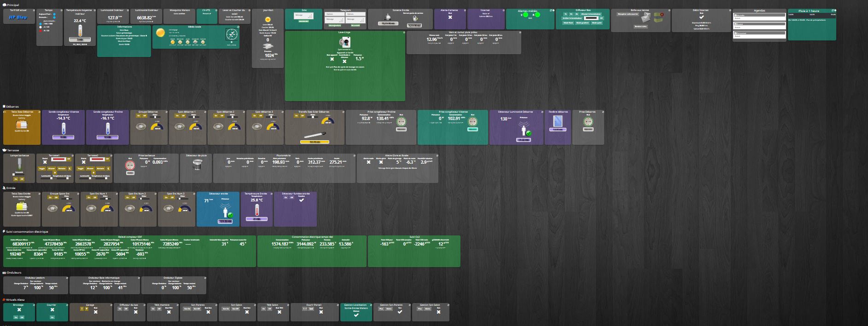Click the sun icon in Météo locale widget
This screenshot has height=326, width=868.
[160, 33]
